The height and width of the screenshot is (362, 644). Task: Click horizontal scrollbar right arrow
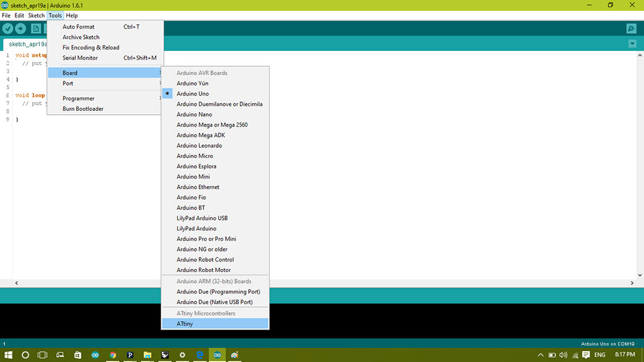632,283
